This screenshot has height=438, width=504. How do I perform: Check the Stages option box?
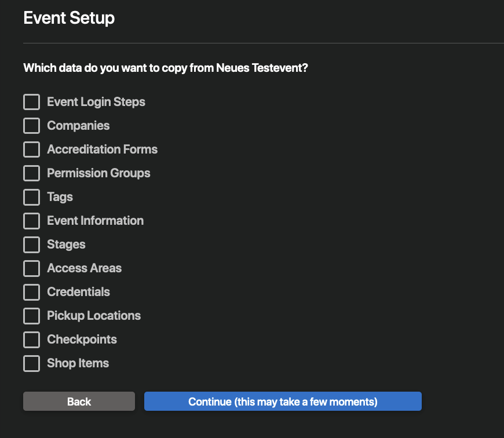[31, 244]
